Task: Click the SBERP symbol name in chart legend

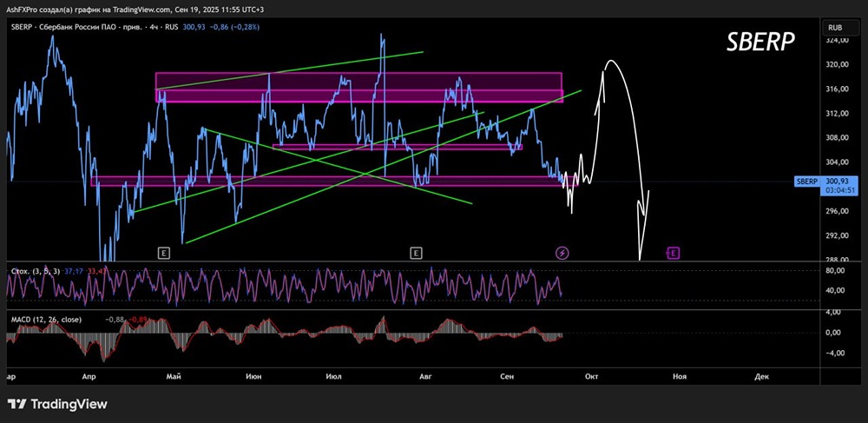Action: (22, 27)
